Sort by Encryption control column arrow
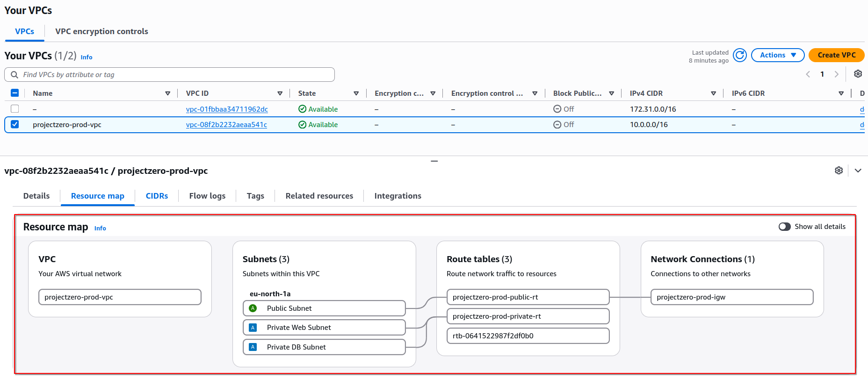 [x=535, y=93]
